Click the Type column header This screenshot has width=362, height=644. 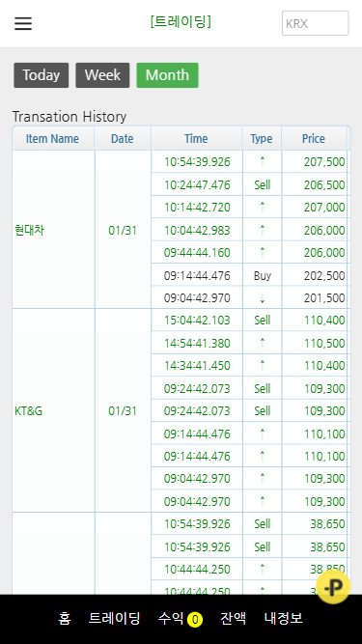262,138
